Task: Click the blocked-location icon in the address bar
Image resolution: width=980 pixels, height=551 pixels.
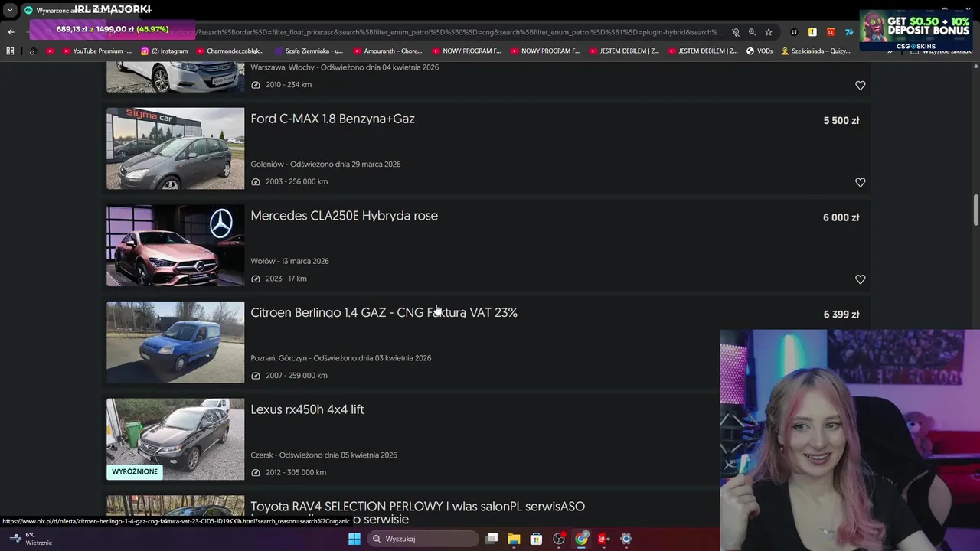Action: click(735, 32)
